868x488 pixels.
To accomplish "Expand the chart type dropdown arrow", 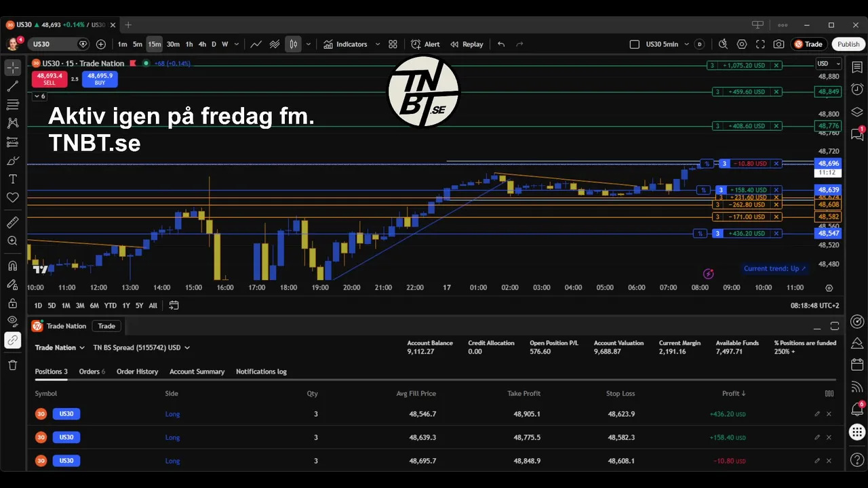I will 309,44.
